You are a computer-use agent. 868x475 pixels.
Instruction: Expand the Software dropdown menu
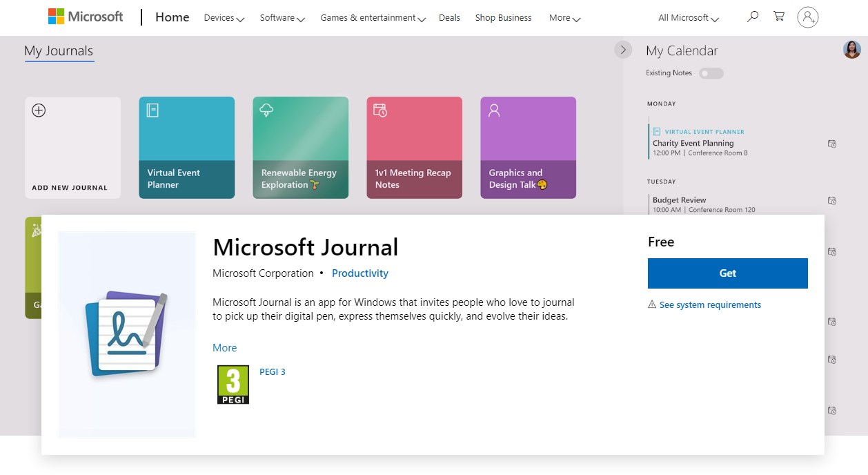pyautogui.click(x=283, y=18)
